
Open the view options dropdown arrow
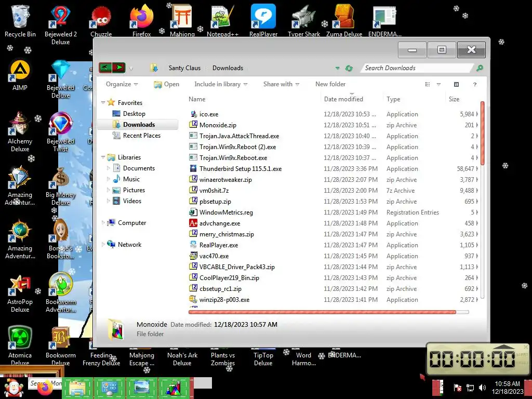pyautogui.click(x=438, y=84)
